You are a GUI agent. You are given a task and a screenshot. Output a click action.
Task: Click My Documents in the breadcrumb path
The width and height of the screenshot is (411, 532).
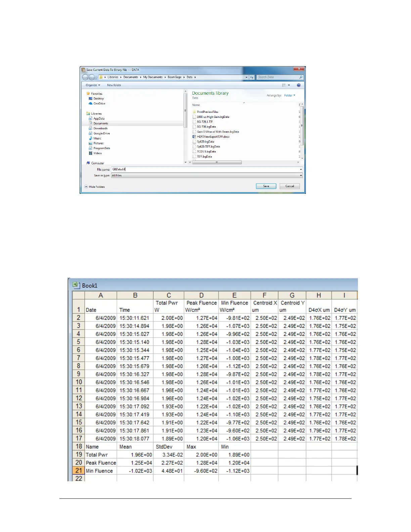pos(153,77)
